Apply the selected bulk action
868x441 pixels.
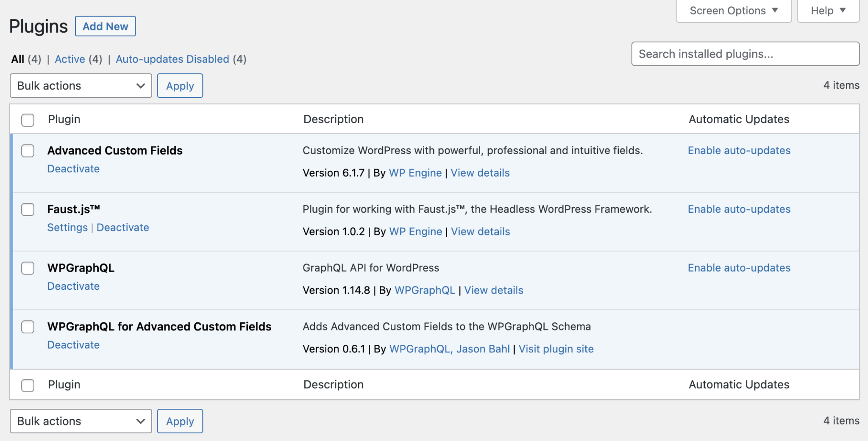[180, 86]
